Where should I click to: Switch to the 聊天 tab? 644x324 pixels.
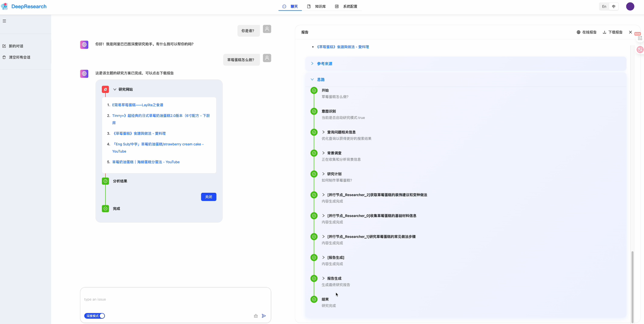click(x=290, y=6)
